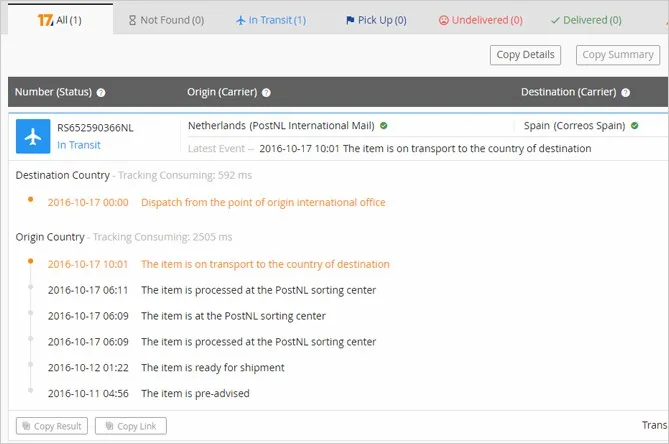Show the Delivered (0) tab
The width and height of the screenshot is (669, 444).
point(586,20)
